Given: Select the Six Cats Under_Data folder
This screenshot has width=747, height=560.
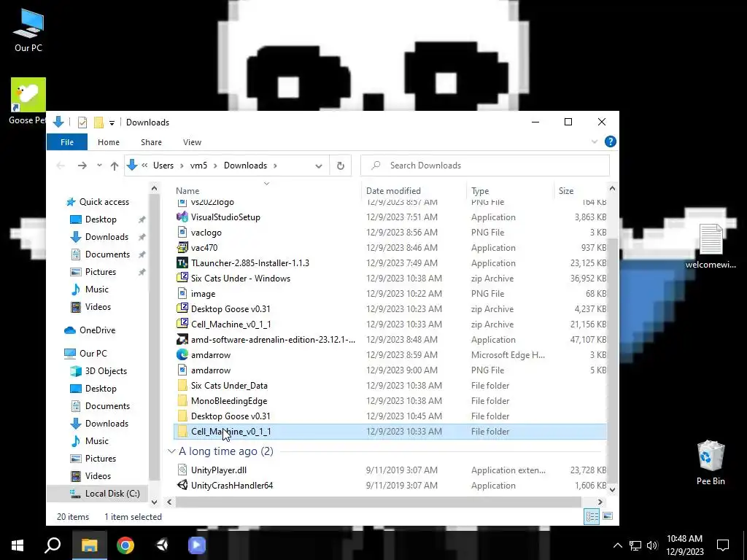Looking at the screenshot, I should click(x=391, y=386).
